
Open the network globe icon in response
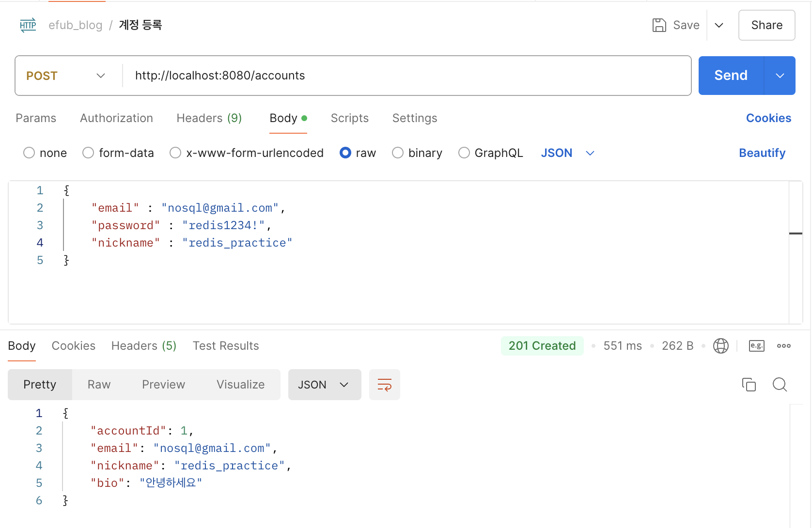(x=720, y=346)
